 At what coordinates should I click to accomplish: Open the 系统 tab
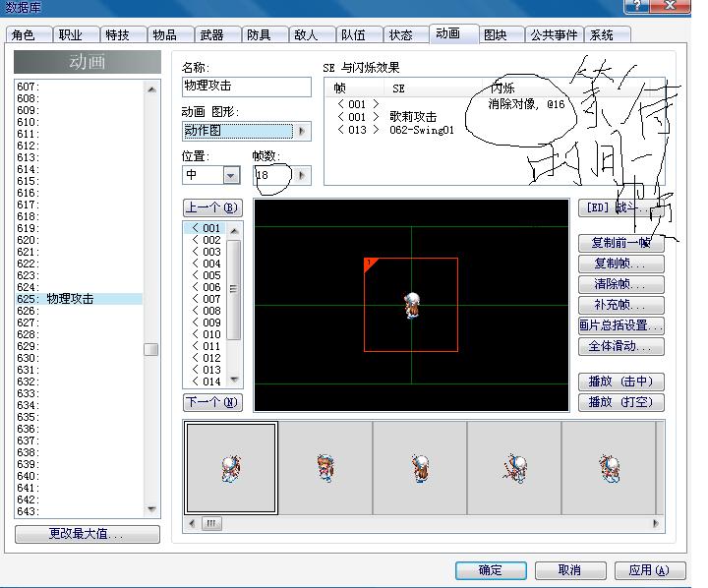pyautogui.click(x=607, y=34)
